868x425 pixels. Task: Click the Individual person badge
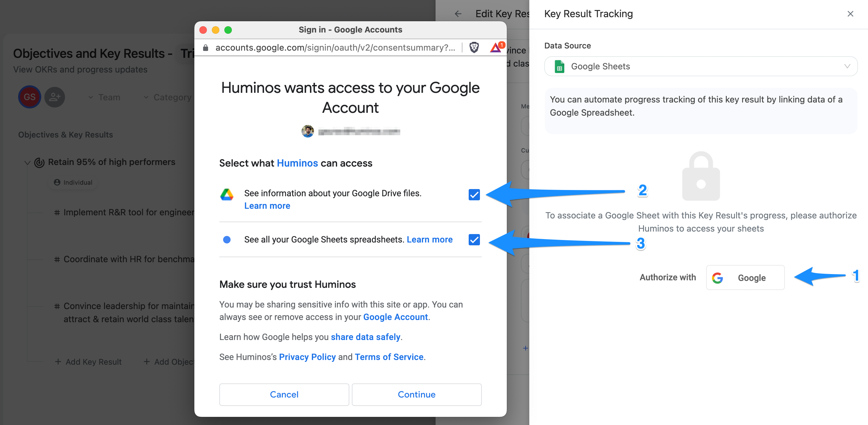[x=73, y=182]
